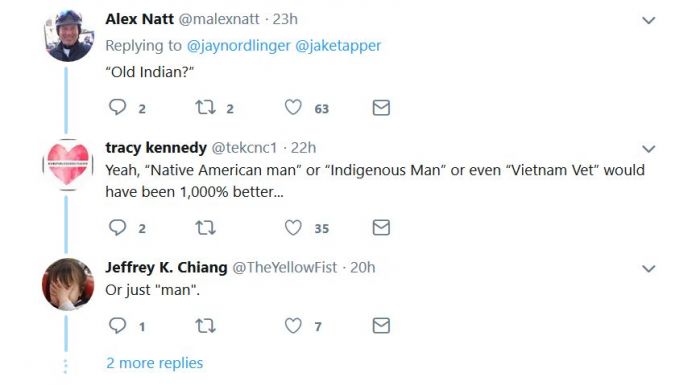Open more options on Jeffrey K. Chiang's tweet
Viewport: 700px width, 385px height.
point(648,268)
